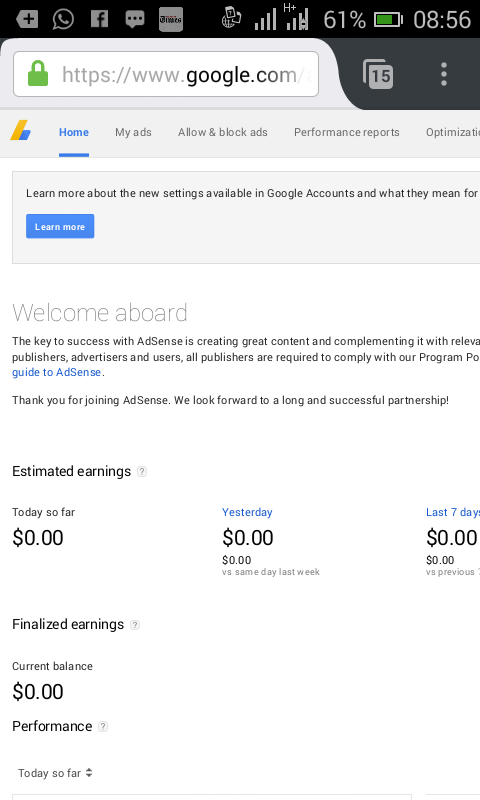The image size is (480, 800).
Task: Open Finalized earnings help question mark
Action: click(x=135, y=624)
